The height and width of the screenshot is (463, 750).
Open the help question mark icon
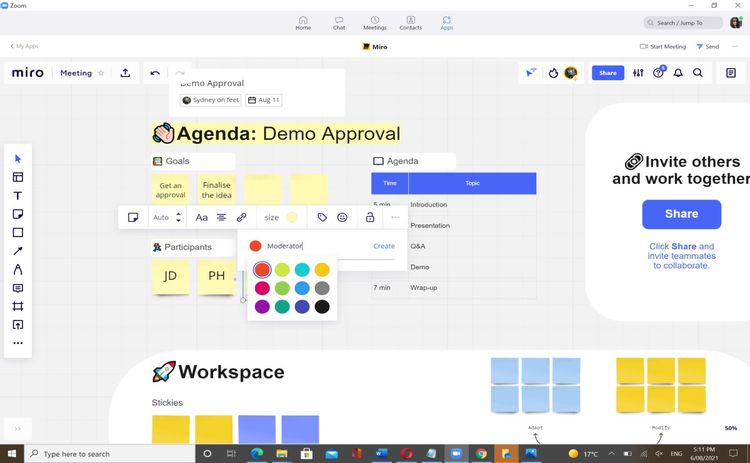click(x=658, y=73)
